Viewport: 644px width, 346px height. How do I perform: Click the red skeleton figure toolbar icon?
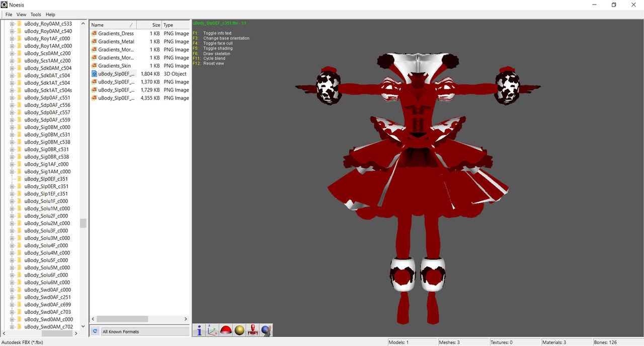[253, 330]
